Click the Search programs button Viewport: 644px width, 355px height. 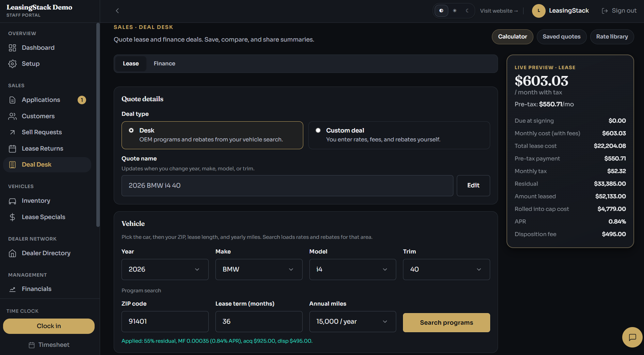click(x=446, y=323)
